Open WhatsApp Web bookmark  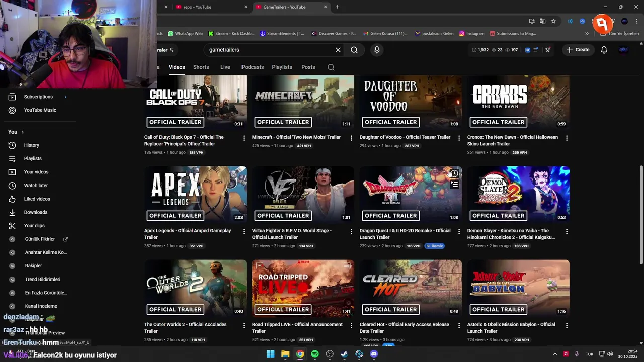(x=185, y=34)
